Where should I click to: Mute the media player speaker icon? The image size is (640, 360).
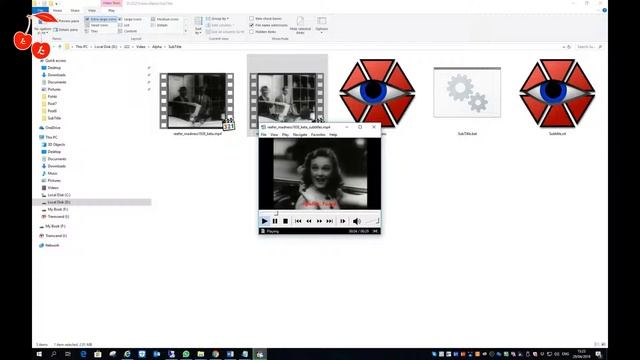(x=356, y=221)
